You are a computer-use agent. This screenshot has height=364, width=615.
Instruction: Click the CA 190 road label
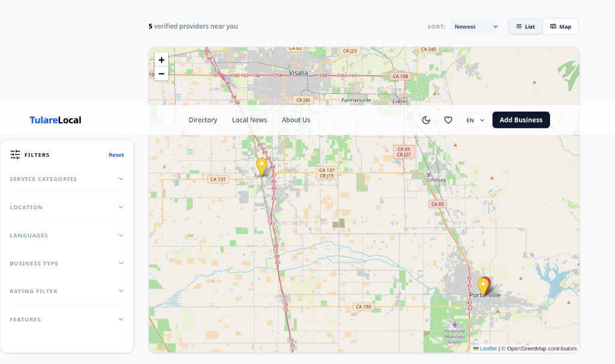pyautogui.click(x=363, y=307)
